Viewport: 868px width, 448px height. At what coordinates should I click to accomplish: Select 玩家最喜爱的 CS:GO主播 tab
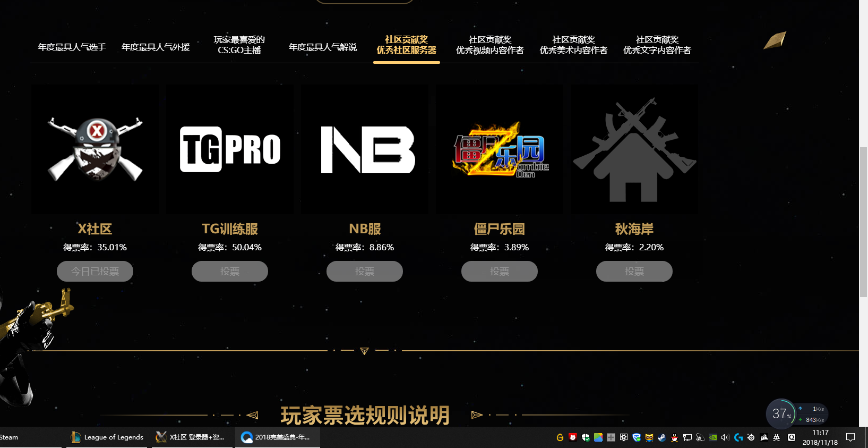tap(239, 45)
